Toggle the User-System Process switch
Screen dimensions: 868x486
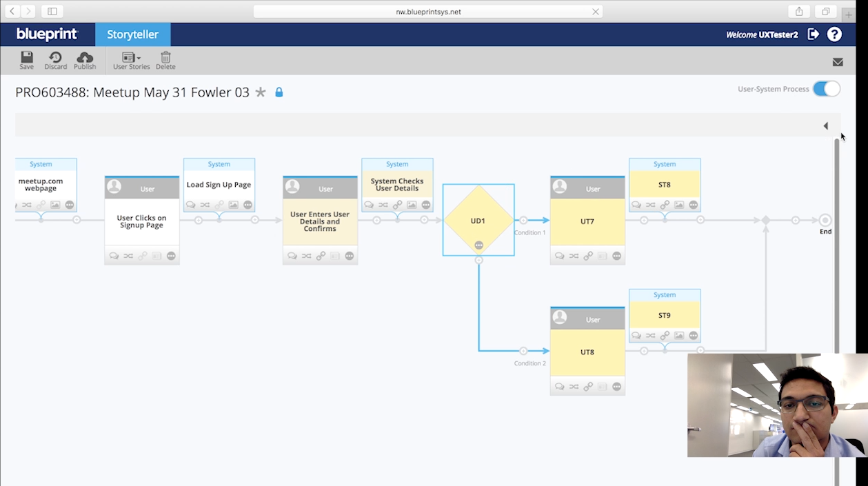click(826, 89)
